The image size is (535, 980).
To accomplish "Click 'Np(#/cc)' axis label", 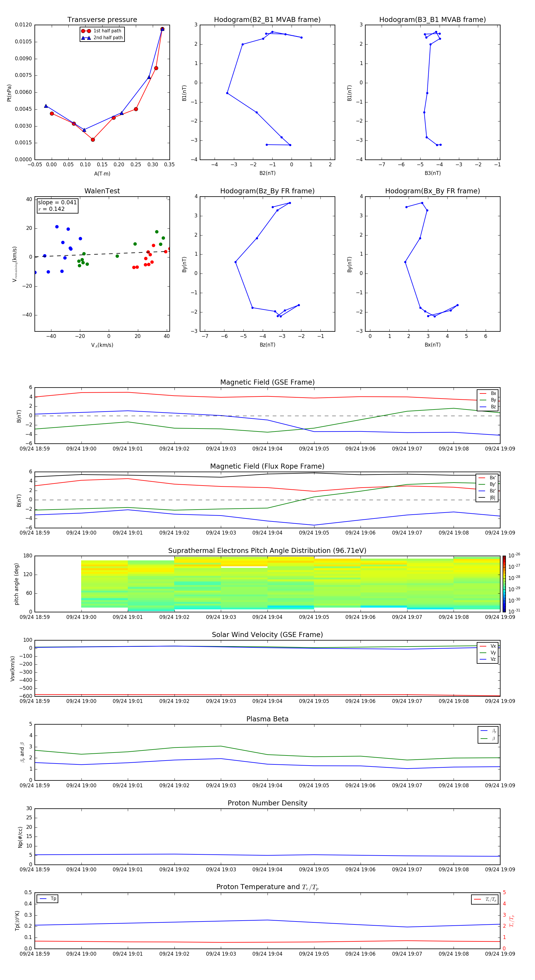I will coord(20,837).
